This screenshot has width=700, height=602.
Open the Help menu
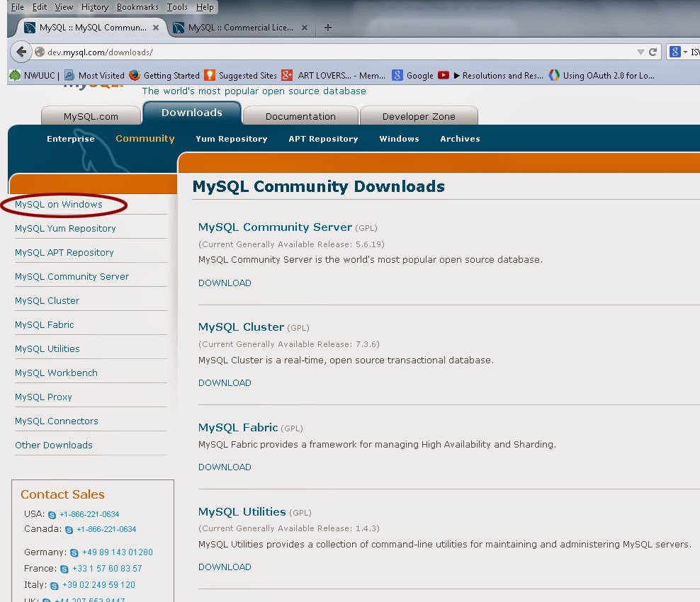pos(205,7)
